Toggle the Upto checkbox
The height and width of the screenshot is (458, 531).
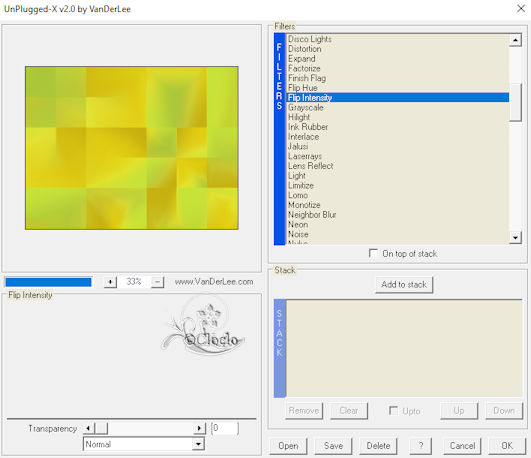[x=393, y=411]
